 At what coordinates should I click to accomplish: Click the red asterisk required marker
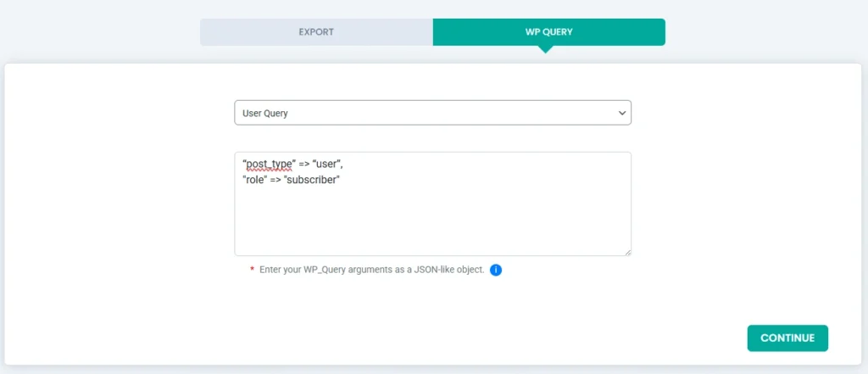252,270
